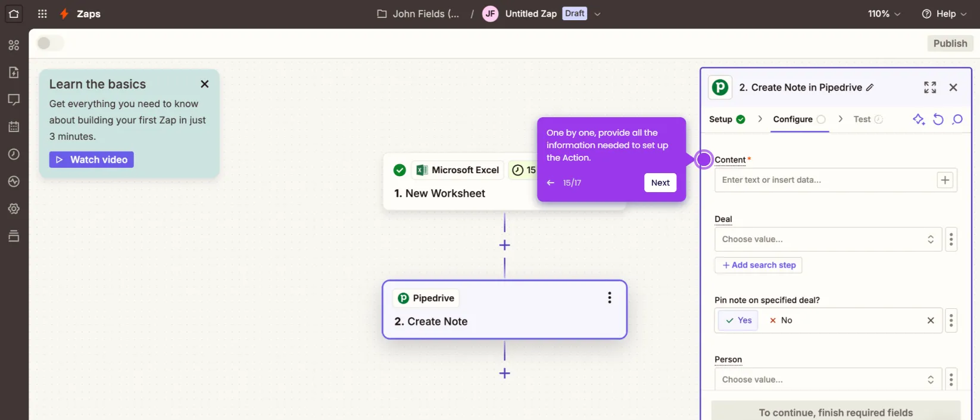Image resolution: width=980 pixels, height=420 pixels.
Task: Open the calendar sidebar icon
Action: 14,127
